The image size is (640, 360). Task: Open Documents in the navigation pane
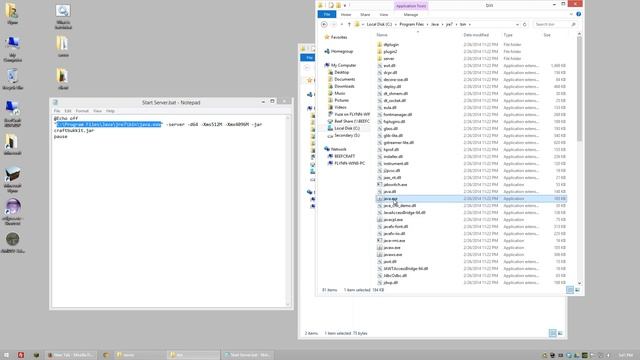coord(344,79)
